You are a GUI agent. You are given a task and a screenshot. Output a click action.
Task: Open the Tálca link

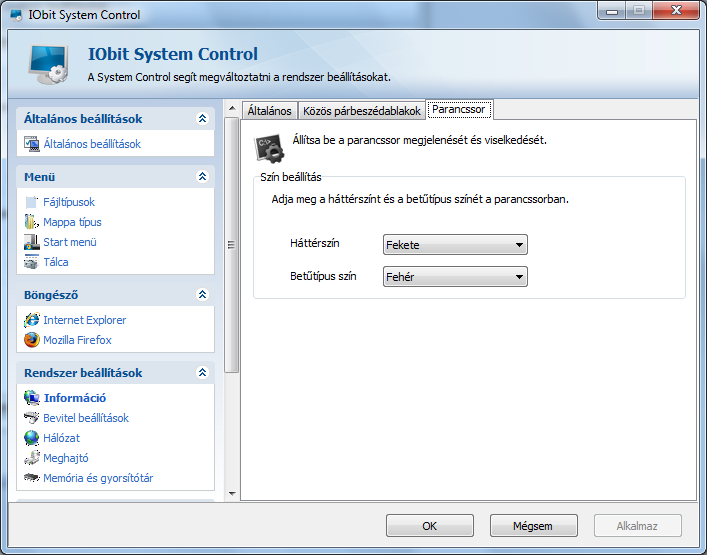pyautogui.click(x=56, y=262)
